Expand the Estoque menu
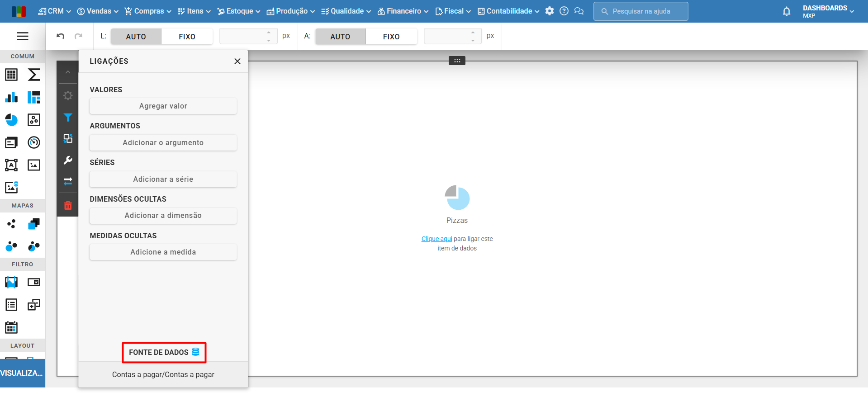The width and height of the screenshot is (868, 406). click(x=239, y=11)
